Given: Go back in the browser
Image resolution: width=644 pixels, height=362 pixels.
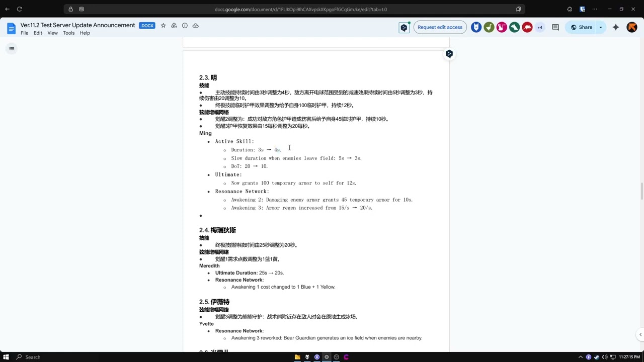Looking at the screenshot, I should click(7, 9).
